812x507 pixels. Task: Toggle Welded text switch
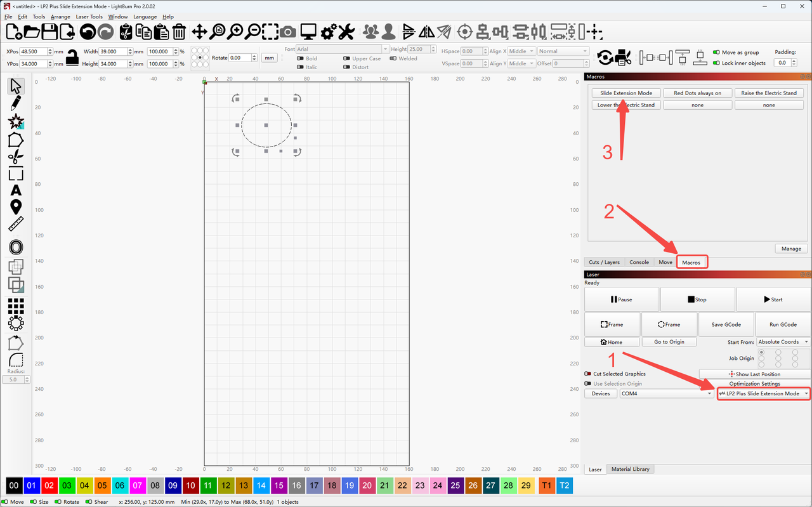(393, 58)
